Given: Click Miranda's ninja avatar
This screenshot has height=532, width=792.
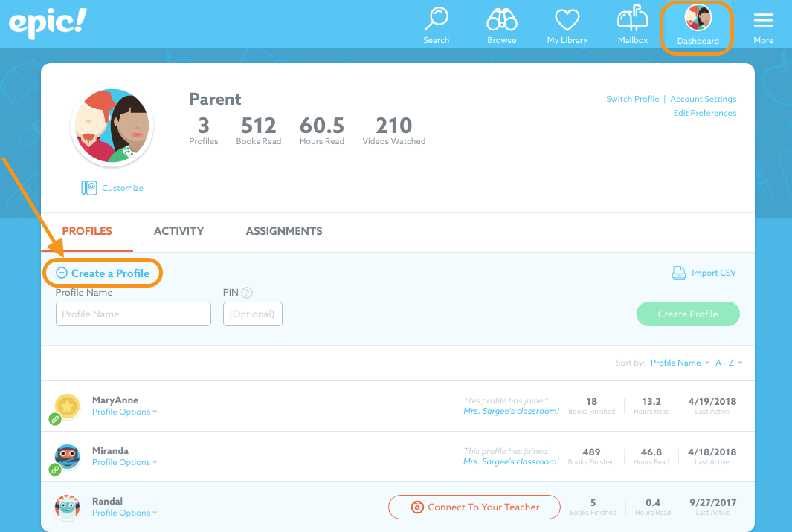Looking at the screenshot, I should pos(68,457).
